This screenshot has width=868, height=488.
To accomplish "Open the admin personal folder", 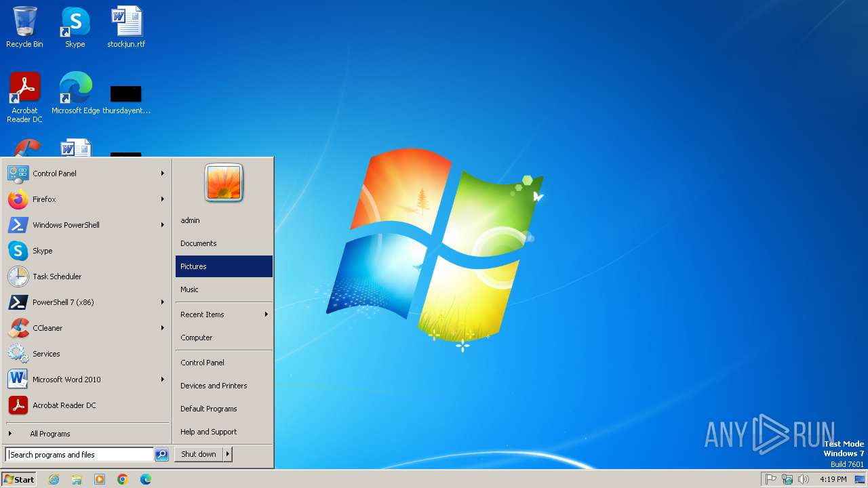I will click(x=224, y=220).
